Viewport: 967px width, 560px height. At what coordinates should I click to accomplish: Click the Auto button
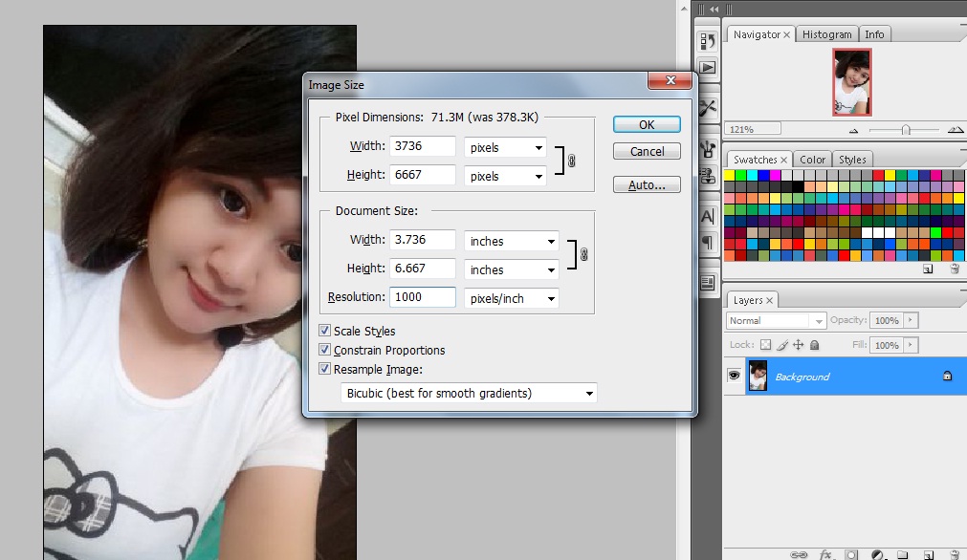(646, 184)
